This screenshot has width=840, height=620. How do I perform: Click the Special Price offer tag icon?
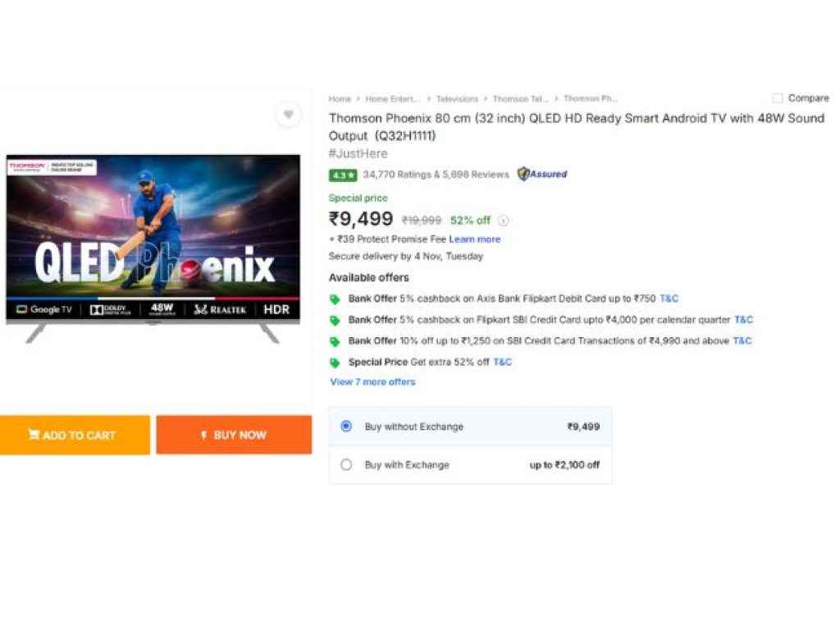click(x=335, y=362)
